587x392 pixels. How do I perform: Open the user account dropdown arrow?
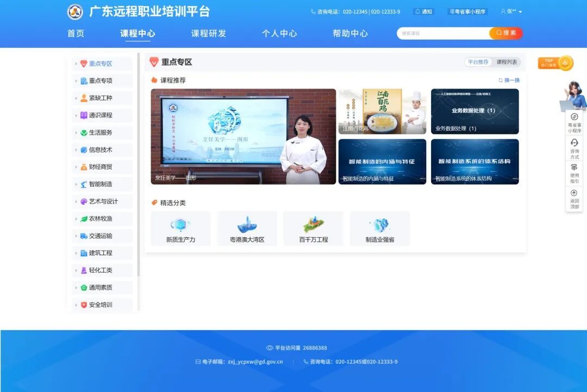coord(520,12)
